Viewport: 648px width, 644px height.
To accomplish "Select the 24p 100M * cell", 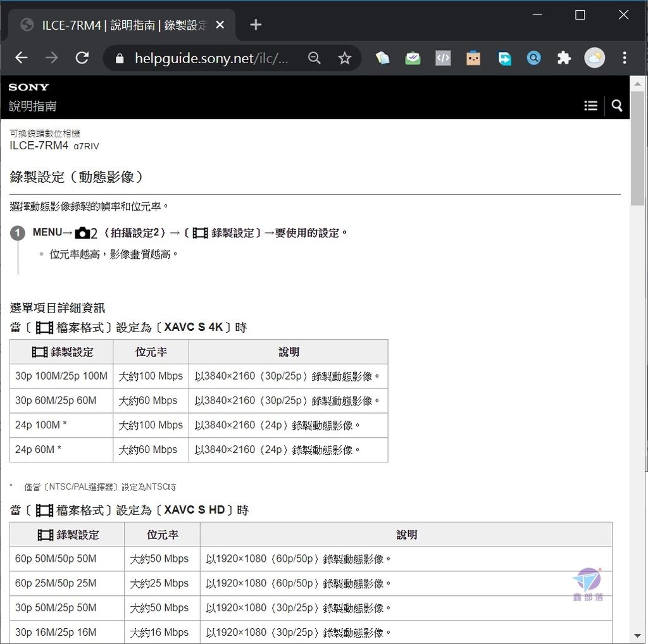I will click(61, 425).
